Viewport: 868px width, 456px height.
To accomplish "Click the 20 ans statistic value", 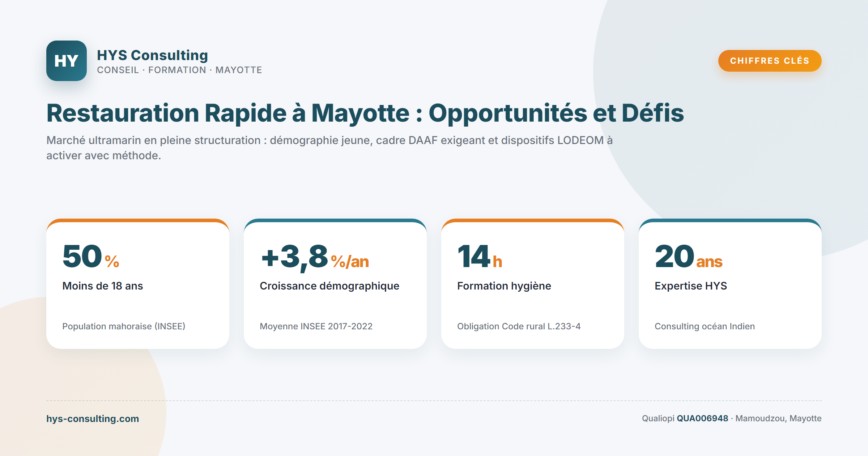I will [689, 257].
